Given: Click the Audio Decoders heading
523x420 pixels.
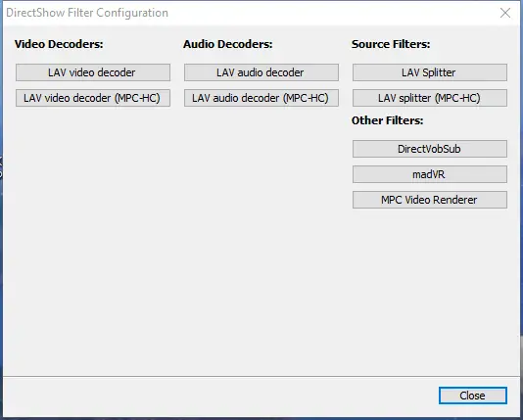Looking at the screenshot, I should pyautogui.click(x=228, y=44).
